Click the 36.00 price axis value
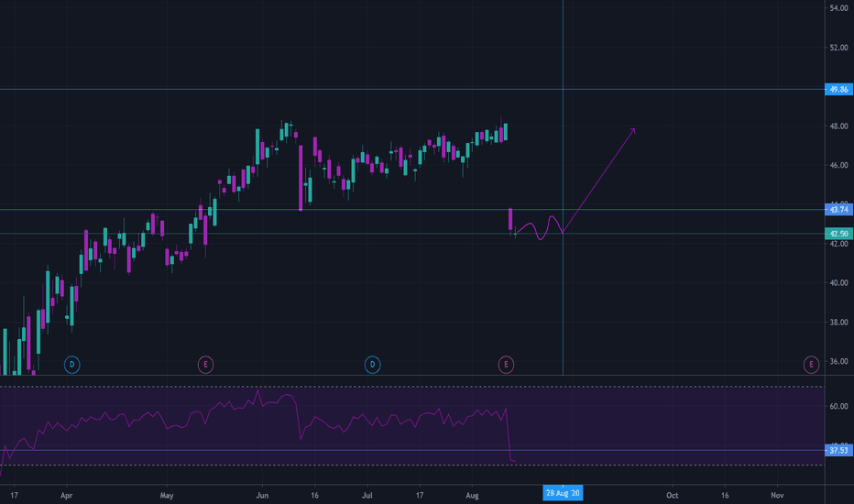854x504 pixels. point(838,361)
